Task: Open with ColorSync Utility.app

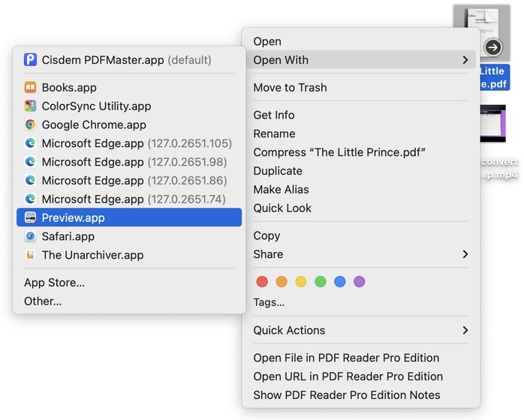Action: pyautogui.click(x=129, y=106)
